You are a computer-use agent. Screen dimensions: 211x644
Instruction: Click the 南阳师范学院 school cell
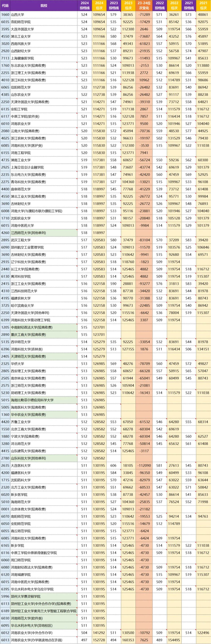(x=44, y=516)
